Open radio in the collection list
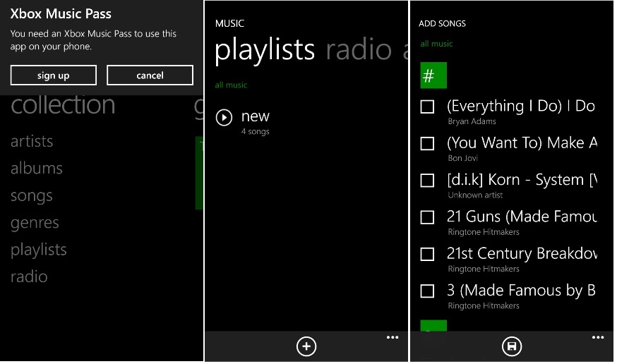This screenshot has width=617, height=364. [x=29, y=277]
